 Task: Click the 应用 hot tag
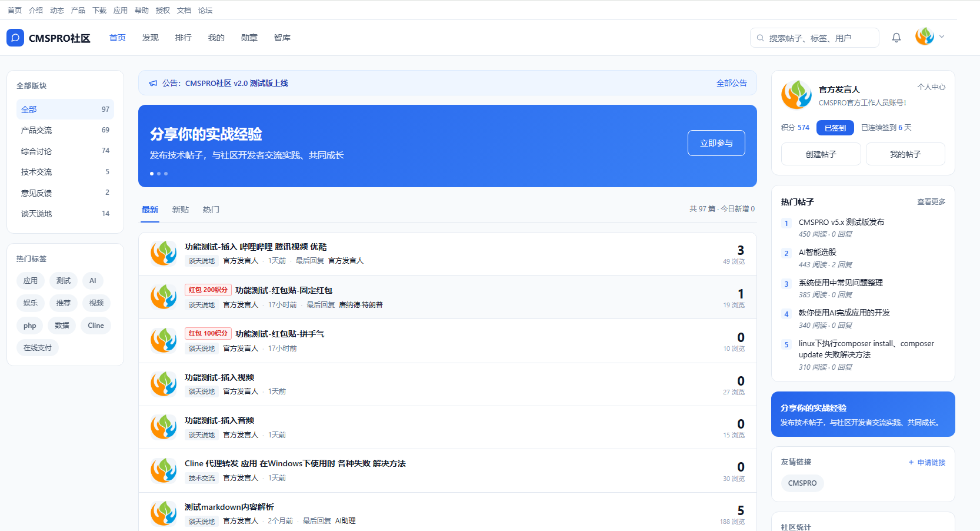click(x=31, y=281)
